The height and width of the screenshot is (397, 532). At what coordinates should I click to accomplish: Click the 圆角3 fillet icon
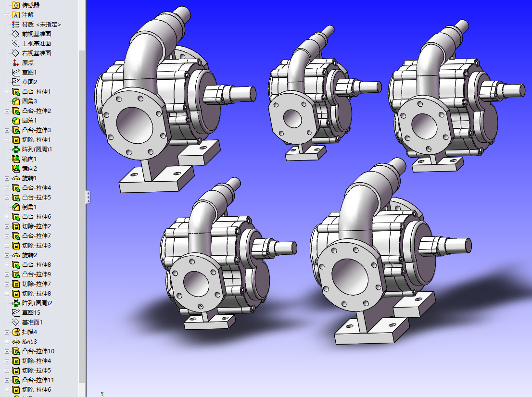pos(15,101)
